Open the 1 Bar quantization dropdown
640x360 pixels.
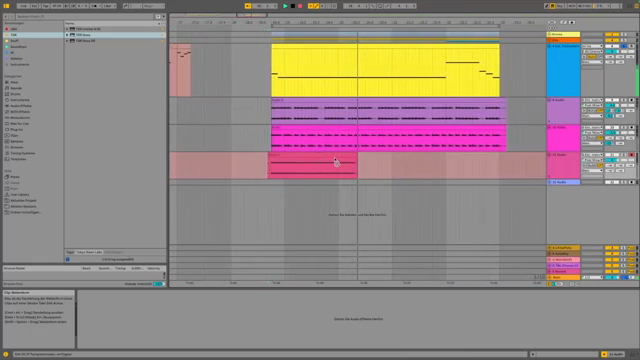pos(109,6)
